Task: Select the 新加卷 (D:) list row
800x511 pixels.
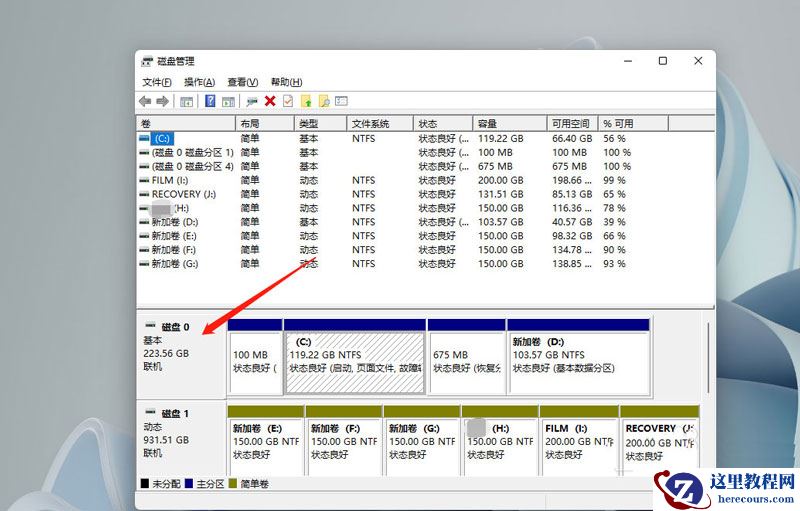Action: (424, 222)
